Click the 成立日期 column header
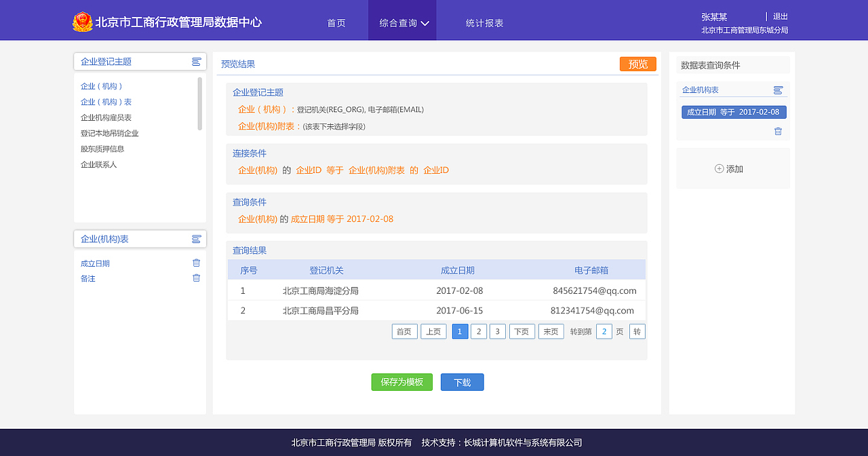 tap(458, 270)
